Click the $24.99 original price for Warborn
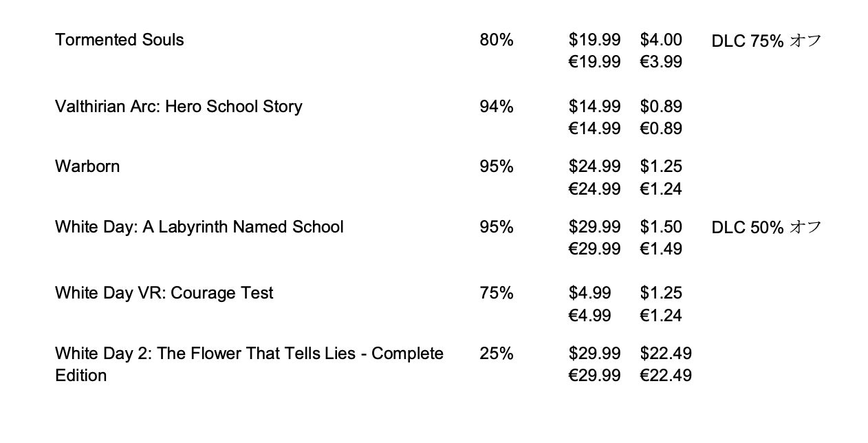The image size is (868, 443). [x=594, y=166]
